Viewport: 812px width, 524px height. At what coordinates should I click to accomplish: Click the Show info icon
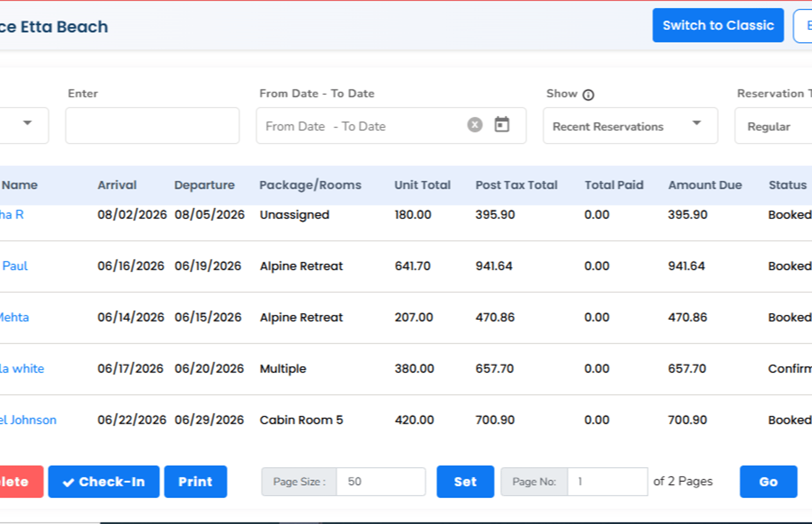point(588,95)
